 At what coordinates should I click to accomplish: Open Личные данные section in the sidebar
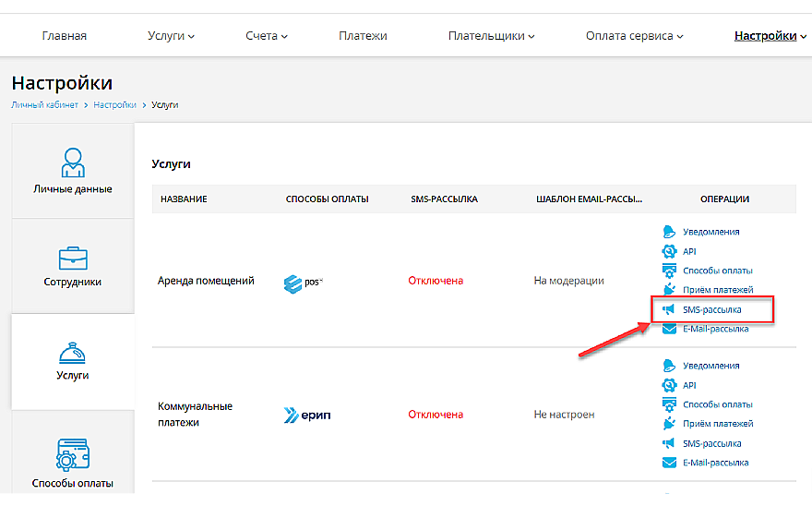(x=73, y=171)
